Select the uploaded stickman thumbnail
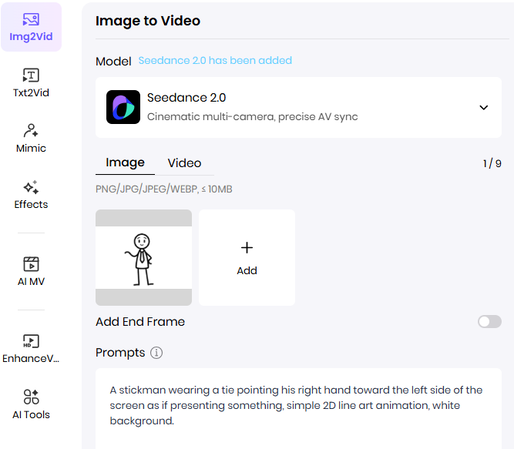Viewport: 514px width, 449px height. (144, 258)
